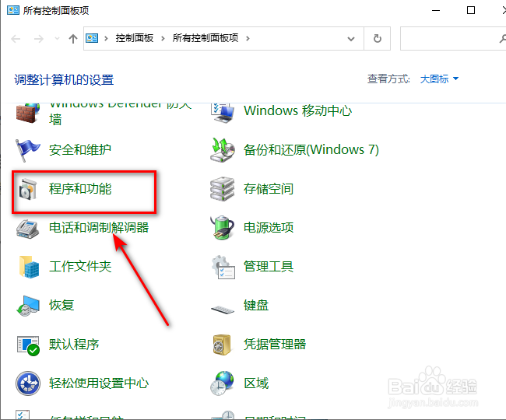Open recent locations dropdown arrow

[x=57, y=39]
